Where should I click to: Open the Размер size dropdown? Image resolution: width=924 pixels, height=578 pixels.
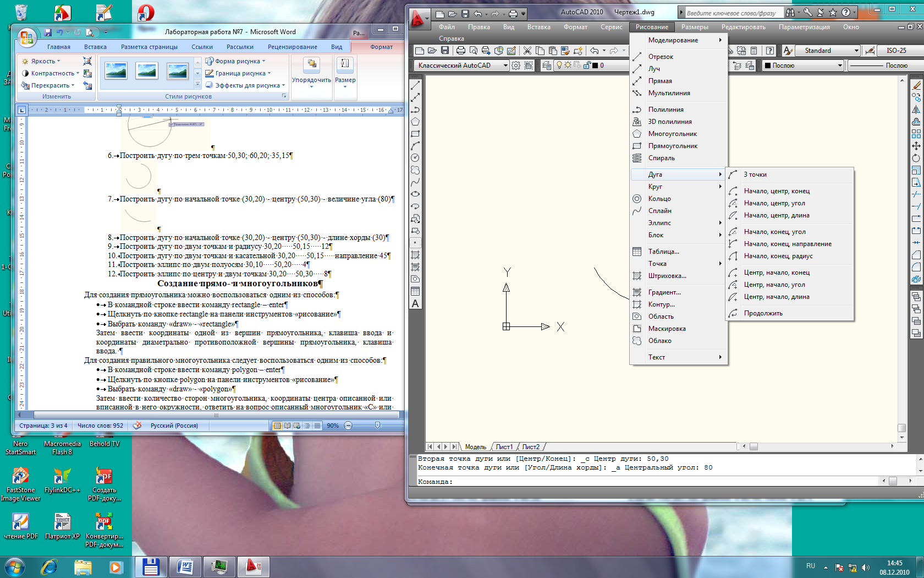tap(345, 73)
